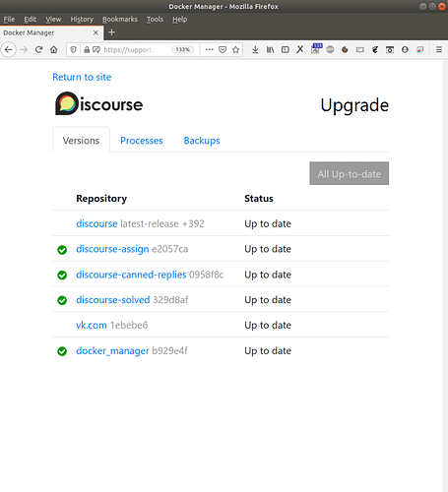Click the brown cookie extension icon

tap(345, 50)
